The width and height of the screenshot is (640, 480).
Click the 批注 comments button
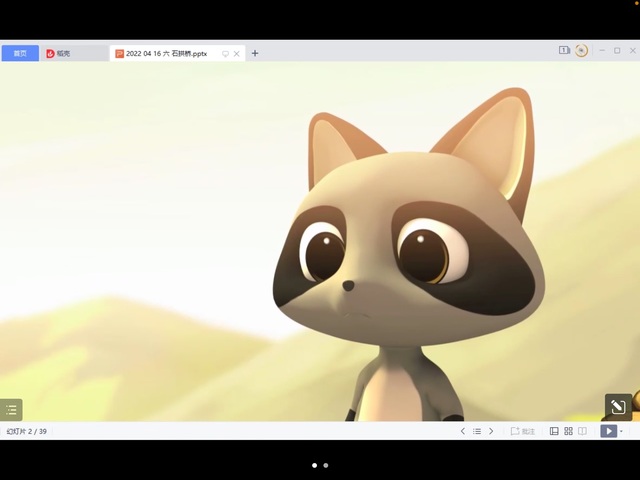[523, 431]
